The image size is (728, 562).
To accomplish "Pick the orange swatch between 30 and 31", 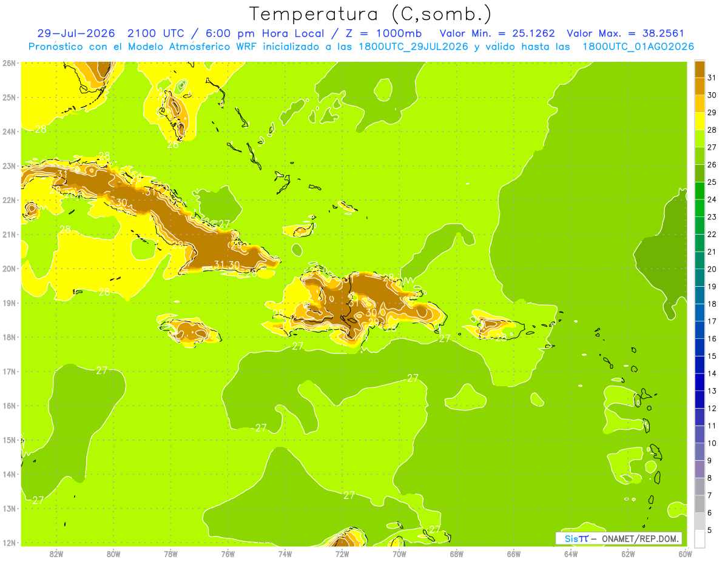I will click(699, 86).
